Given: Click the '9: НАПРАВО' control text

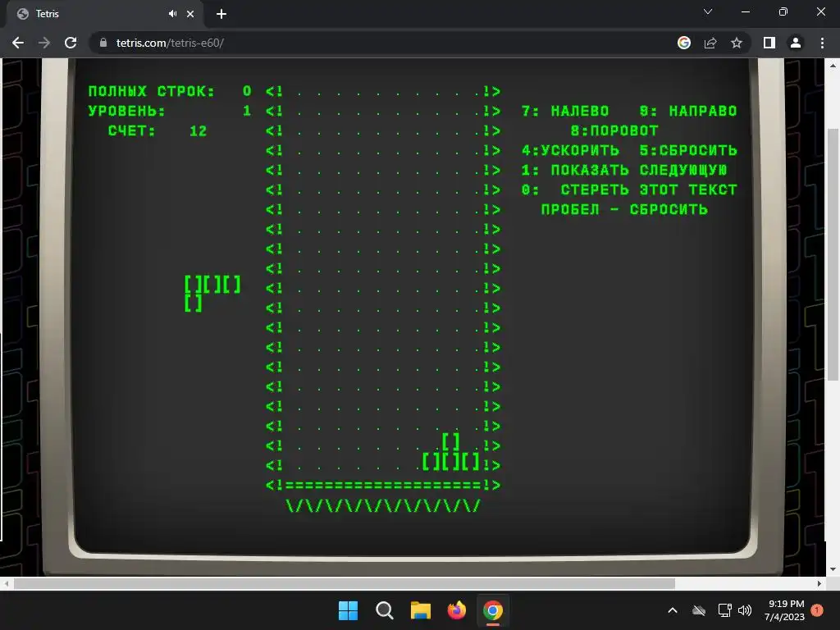Looking at the screenshot, I should pyautogui.click(x=688, y=111).
